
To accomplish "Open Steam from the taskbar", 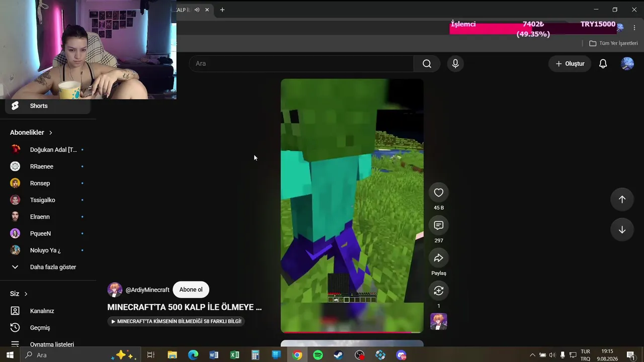I will point(339,355).
